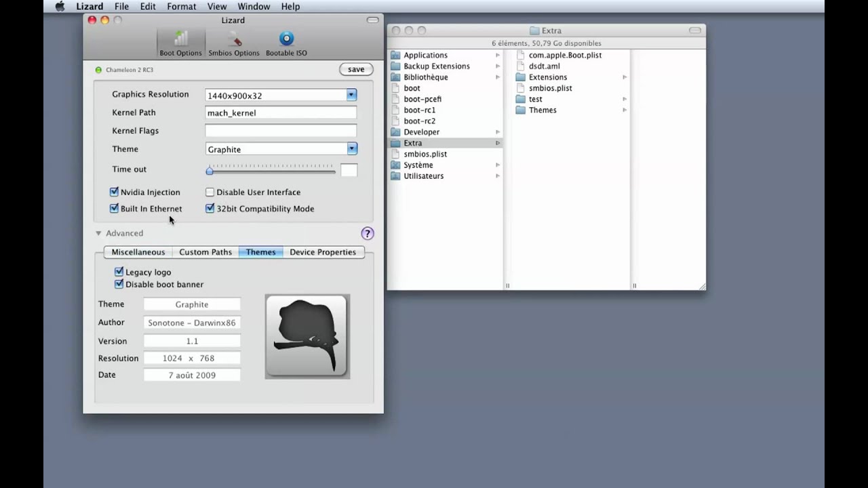Select the Système folder icon in Finder
This screenshot has width=868, height=488.
click(396, 165)
